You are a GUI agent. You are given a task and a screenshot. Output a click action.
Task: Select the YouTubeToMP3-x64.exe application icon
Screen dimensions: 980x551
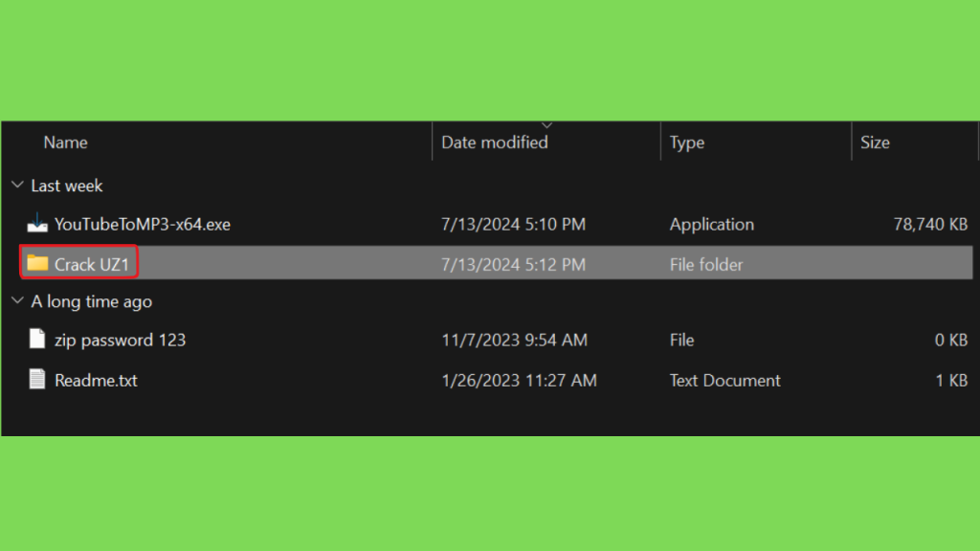click(37, 223)
